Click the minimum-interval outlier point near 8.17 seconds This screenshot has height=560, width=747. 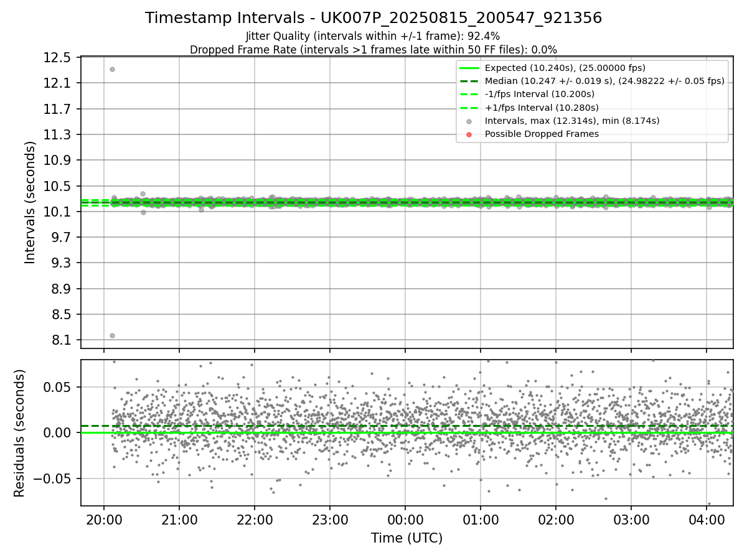(112, 335)
